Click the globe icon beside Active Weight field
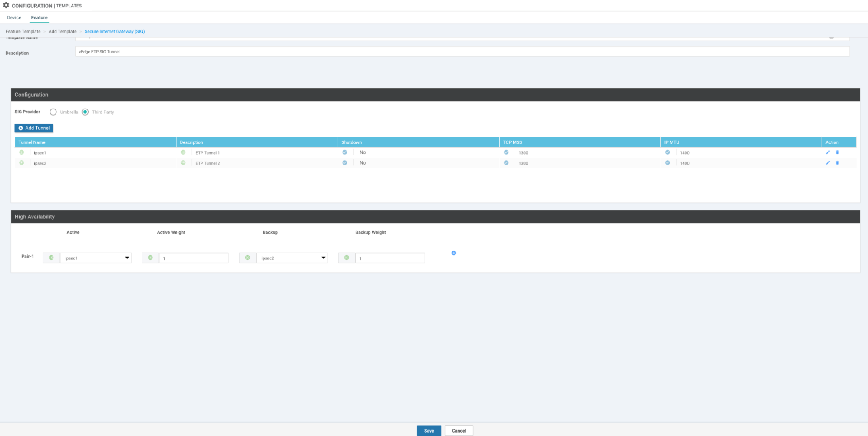868x436 pixels. pyautogui.click(x=150, y=258)
